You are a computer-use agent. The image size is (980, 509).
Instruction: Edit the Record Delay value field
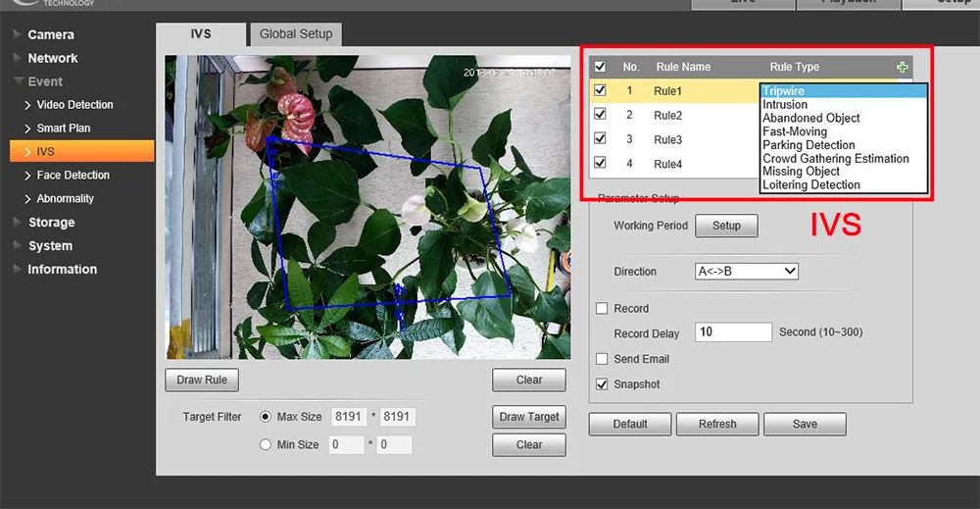pyautogui.click(x=734, y=332)
